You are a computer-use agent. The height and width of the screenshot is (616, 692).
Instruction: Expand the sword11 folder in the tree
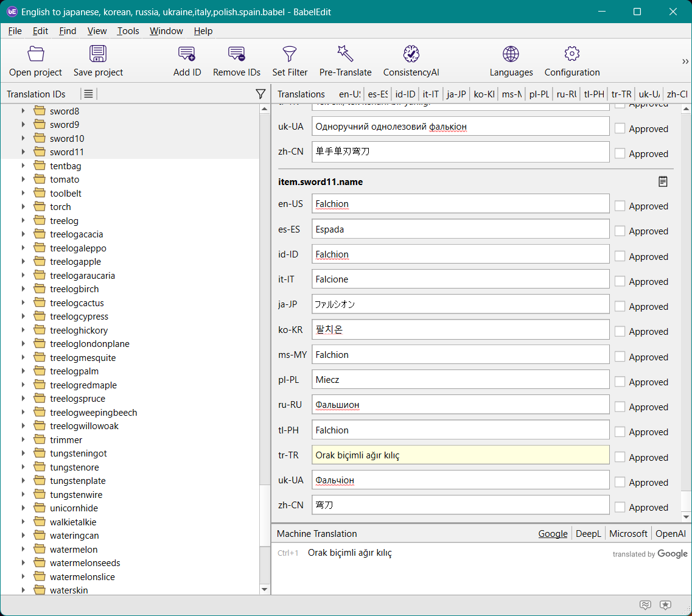tap(23, 152)
